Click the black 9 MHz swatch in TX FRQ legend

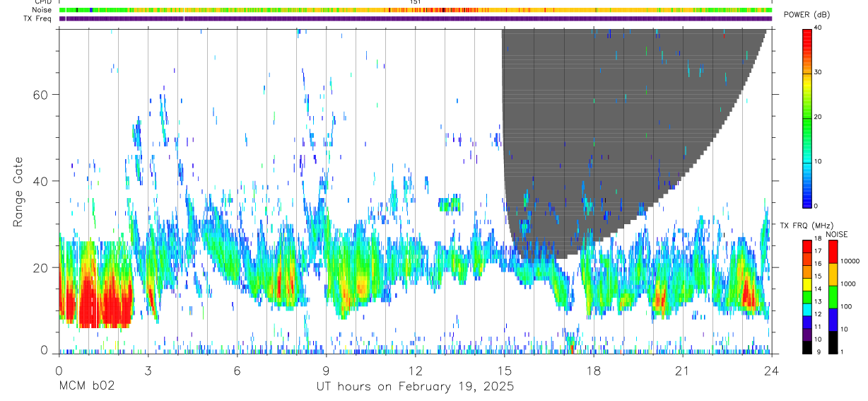(807, 347)
